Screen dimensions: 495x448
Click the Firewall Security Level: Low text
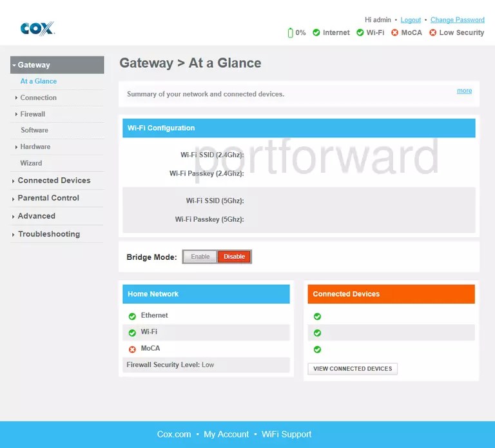[170, 365]
